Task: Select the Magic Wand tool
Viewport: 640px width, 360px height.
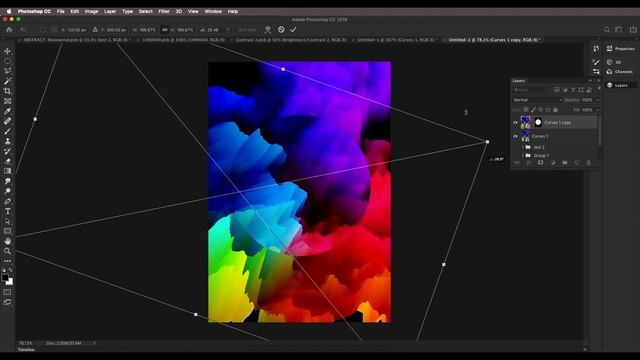Action: click(x=7, y=81)
